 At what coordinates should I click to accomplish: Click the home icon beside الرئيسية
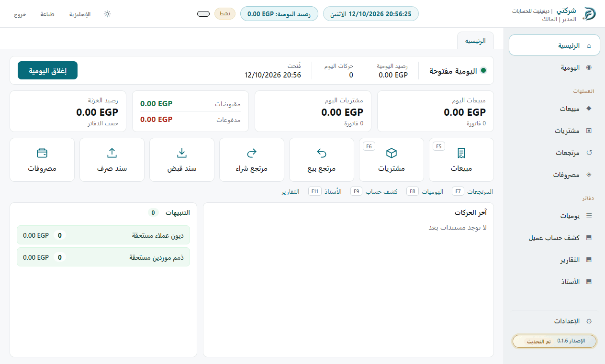pos(589,46)
